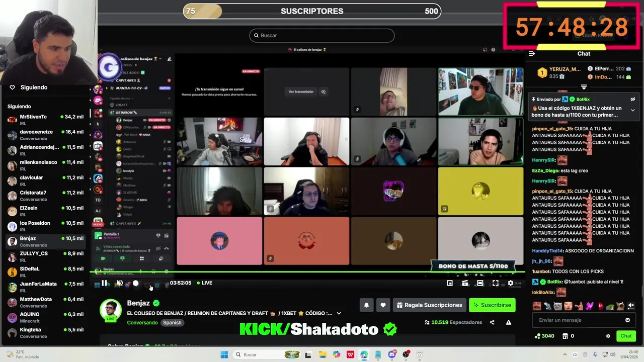
Task: Open Discord from the taskbar
Action: click(x=392, y=355)
